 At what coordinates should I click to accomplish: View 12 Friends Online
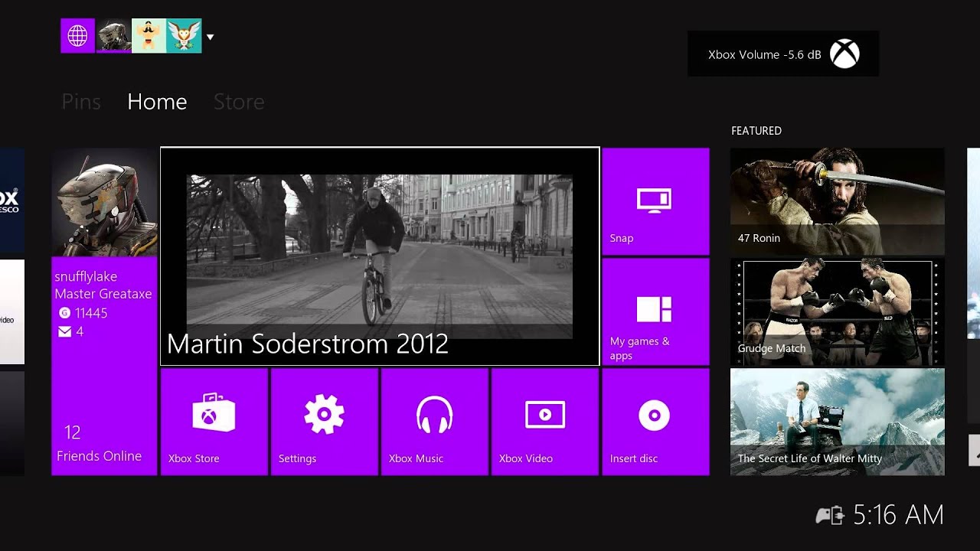point(99,445)
